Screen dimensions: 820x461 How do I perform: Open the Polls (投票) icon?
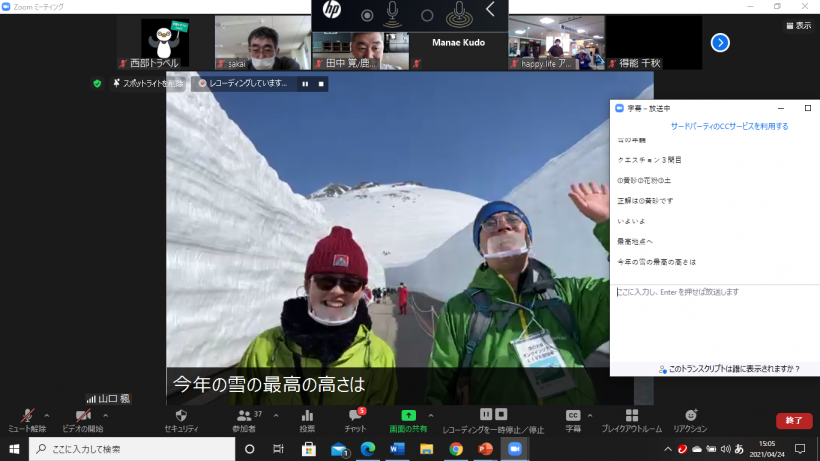(307, 416)
